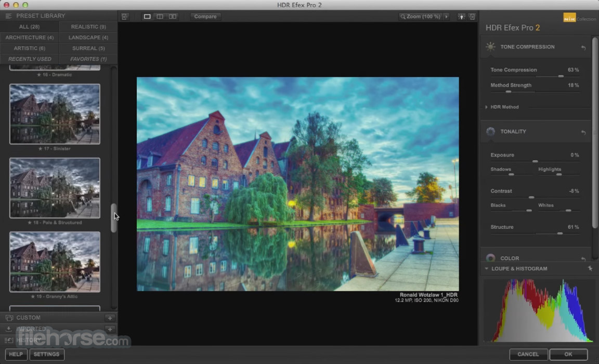
Task: Switch to side-by-side preview view
Action: click(173, 17)
